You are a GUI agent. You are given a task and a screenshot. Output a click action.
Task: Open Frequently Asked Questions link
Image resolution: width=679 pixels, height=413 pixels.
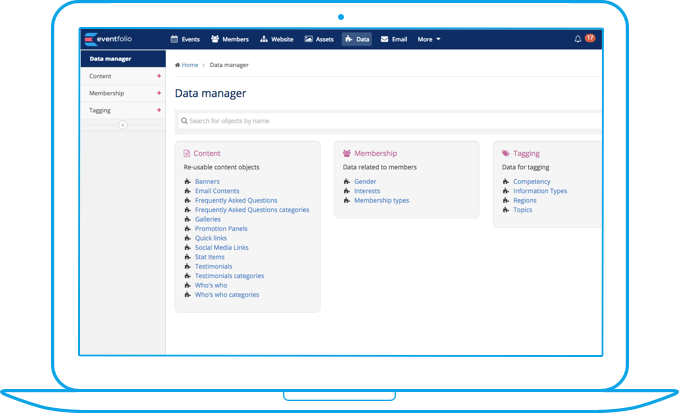click(x=236, y=200)
